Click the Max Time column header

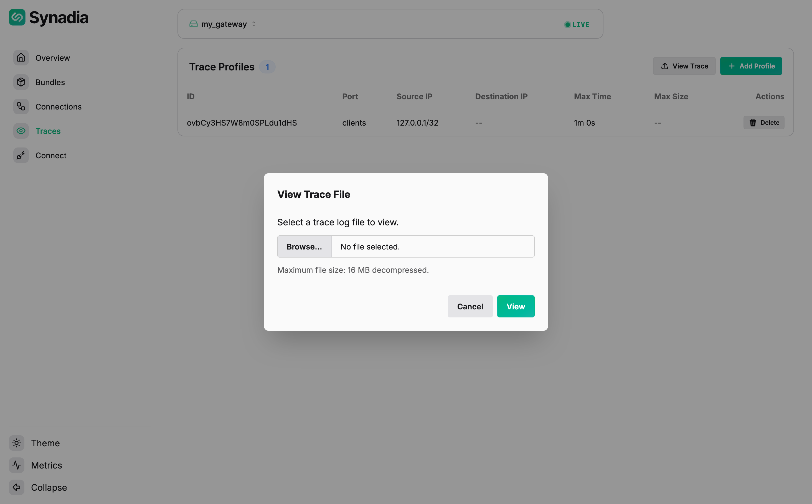(x=592, y=96)
